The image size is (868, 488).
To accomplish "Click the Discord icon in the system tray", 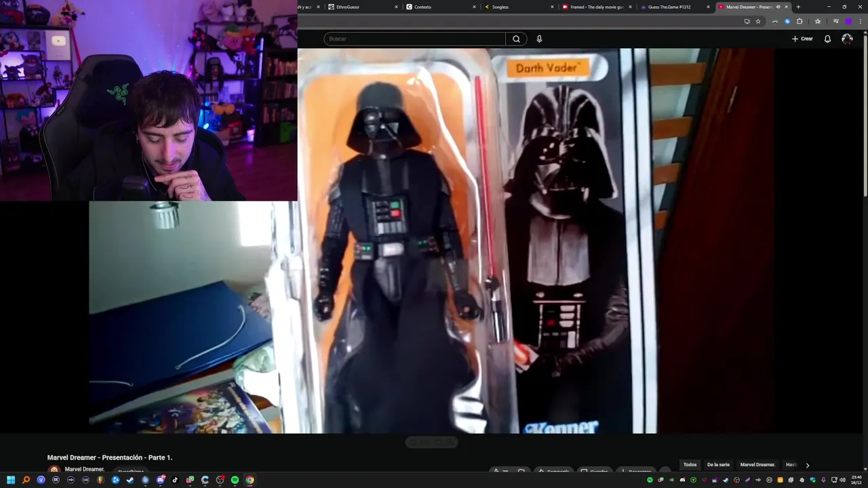I will (x=682, y=480).
